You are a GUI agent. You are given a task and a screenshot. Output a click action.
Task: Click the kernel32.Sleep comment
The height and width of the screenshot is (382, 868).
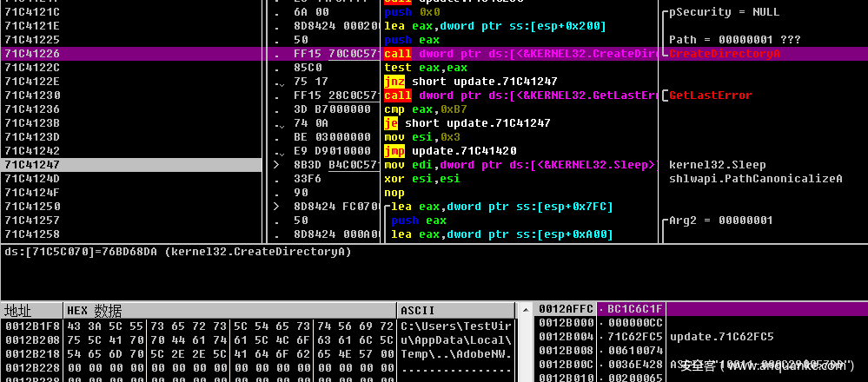(x=717, y=164)
